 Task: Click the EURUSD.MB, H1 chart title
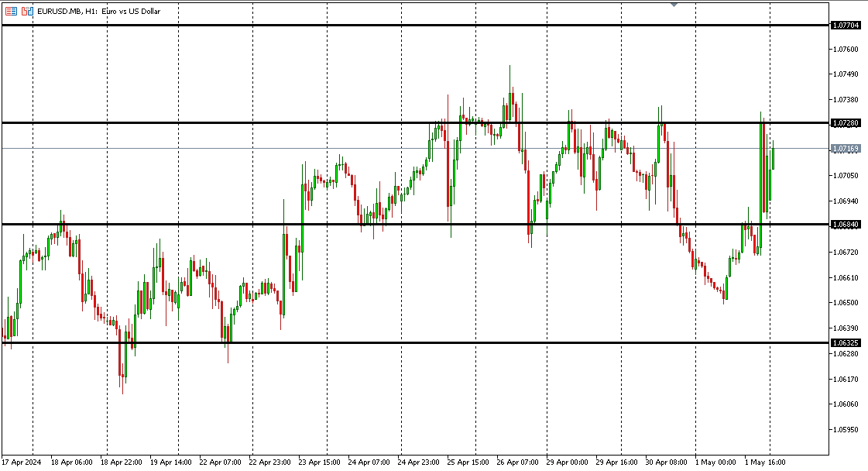[98, 11]
